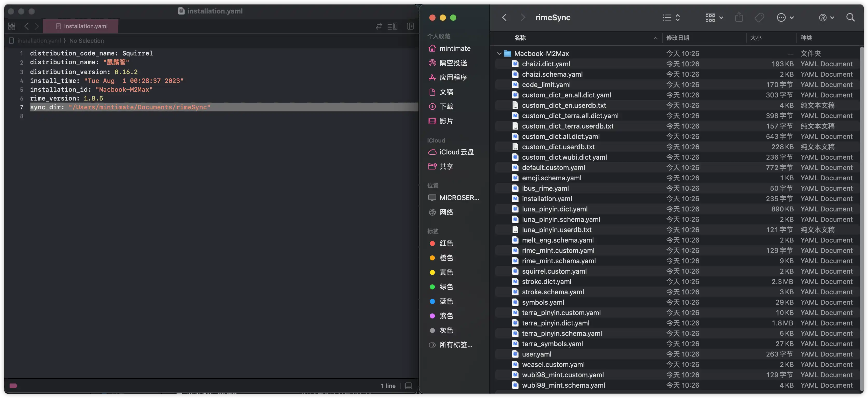The image size is (868, 398).
Task: Navigate forward in the Finder window
Action: [x=523, y=18]
